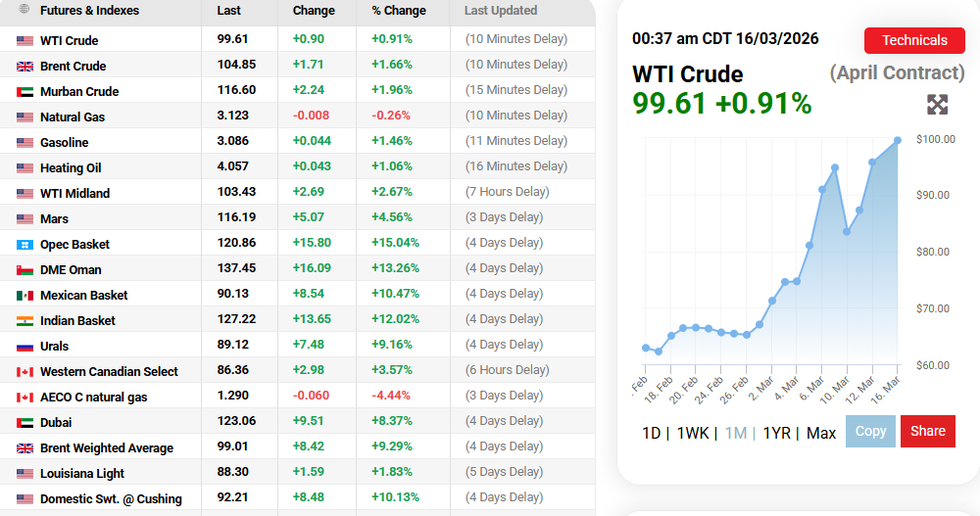Click the US flag icon next to WTI Crude
This screenshot has width=980, height=516.
click(x=25, y=41)
